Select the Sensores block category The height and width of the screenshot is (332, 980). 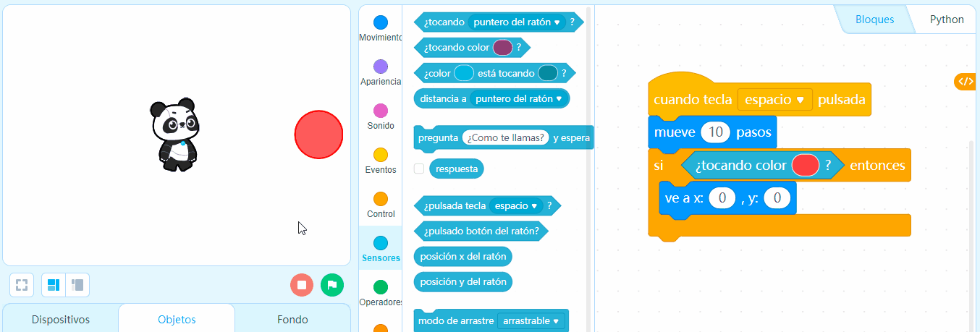[x=380, y=250]
